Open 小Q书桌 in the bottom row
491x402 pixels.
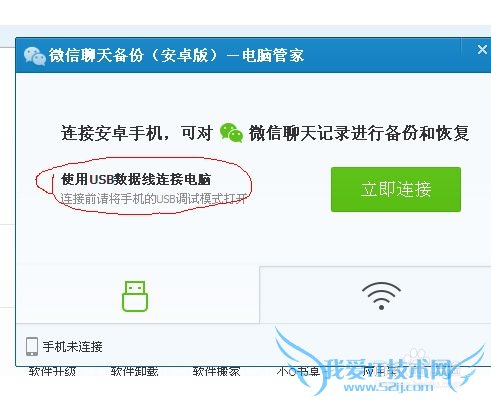(298, 371)
